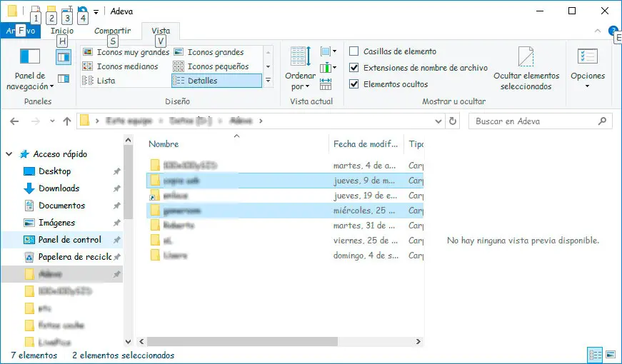Open address bar history dropdown
Image resolution: width=622 pixels, height=364 pixels.
coord(438,121)
